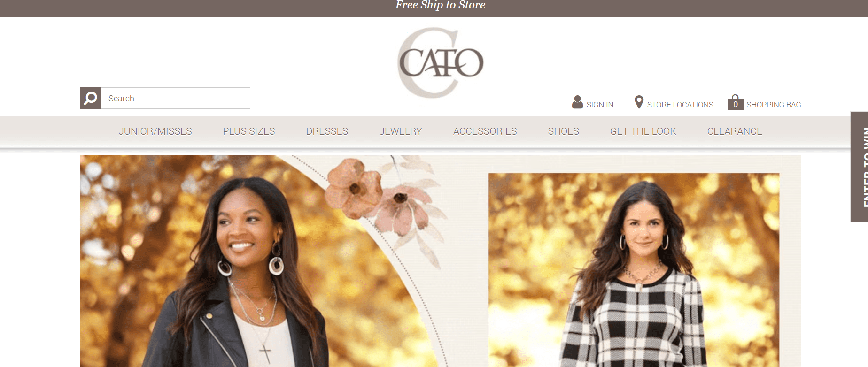
Task: Click the Cato logo
Action: 440,62
